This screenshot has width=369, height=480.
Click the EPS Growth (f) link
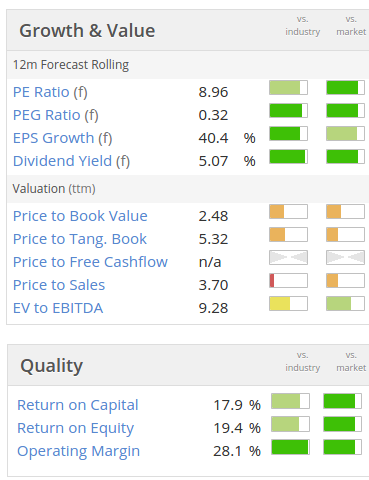coord(63,138)
